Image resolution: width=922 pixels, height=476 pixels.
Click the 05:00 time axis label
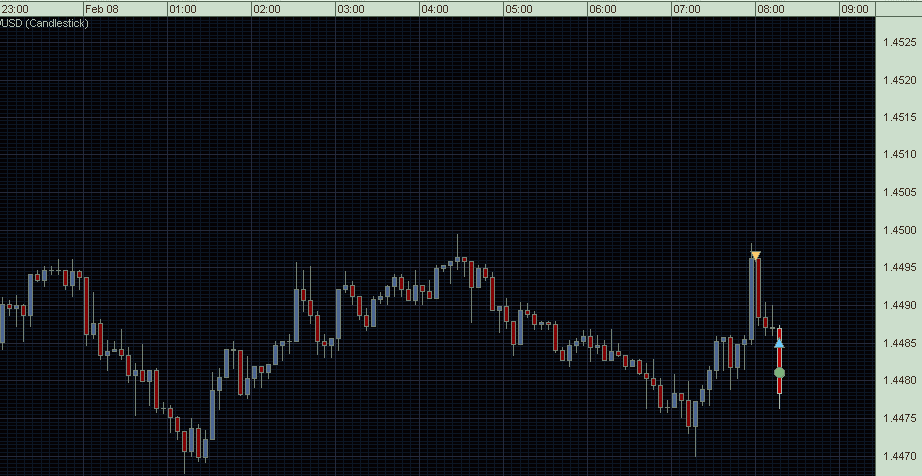click(x=519, y=9)
